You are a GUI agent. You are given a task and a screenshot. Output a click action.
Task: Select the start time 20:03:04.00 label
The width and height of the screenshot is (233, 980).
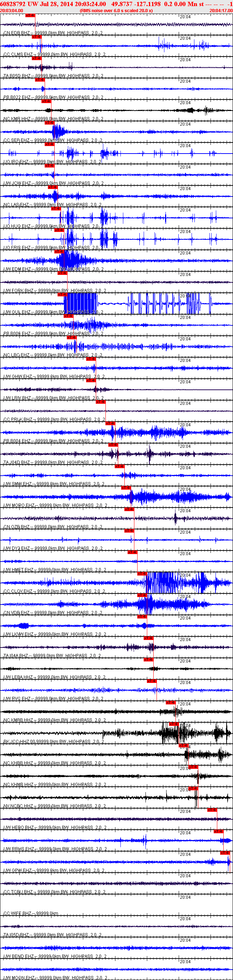click(x=11, y=11)
